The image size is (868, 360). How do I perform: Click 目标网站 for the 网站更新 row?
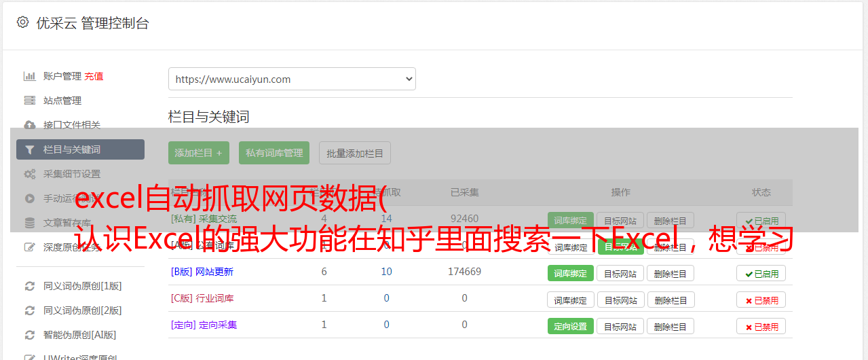click(x=620, y=273)
